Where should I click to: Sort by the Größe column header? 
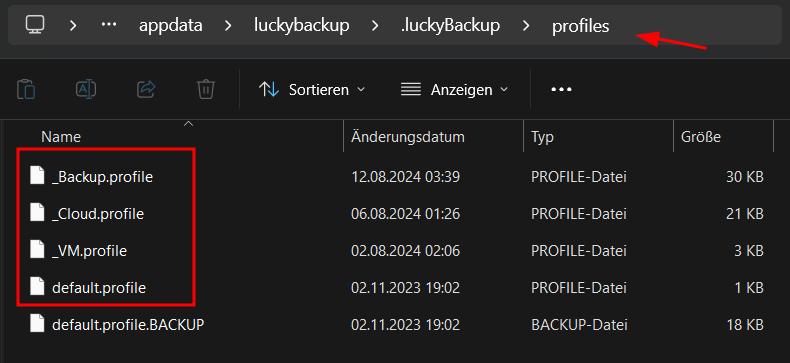click(701, 137)
